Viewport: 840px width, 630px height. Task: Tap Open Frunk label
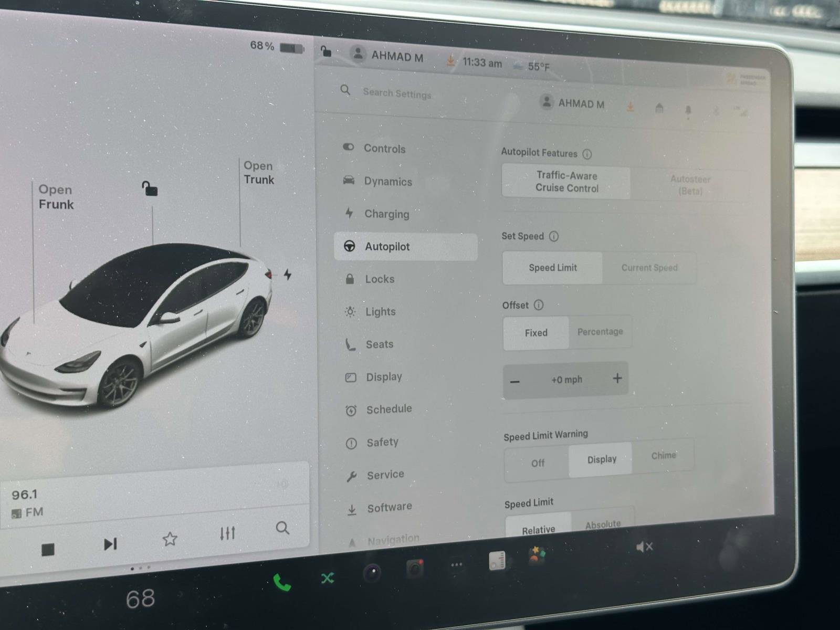[x=56, y=197]
